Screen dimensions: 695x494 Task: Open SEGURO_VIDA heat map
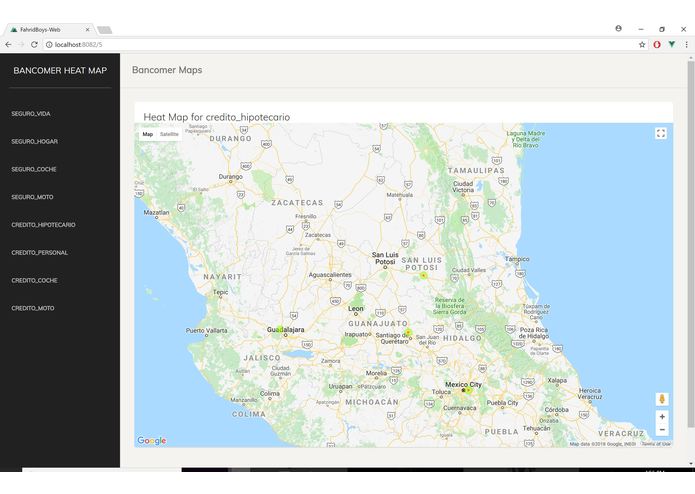coord(31,114)
